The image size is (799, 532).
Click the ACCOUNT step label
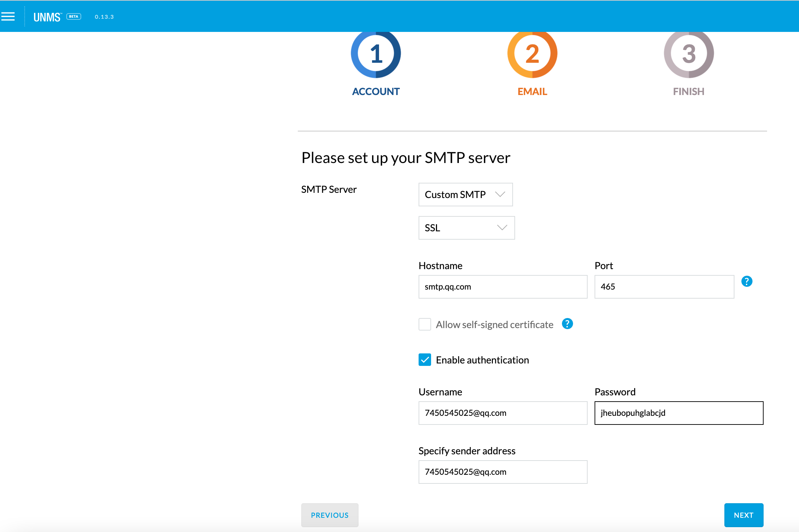(x=376, y=92)
